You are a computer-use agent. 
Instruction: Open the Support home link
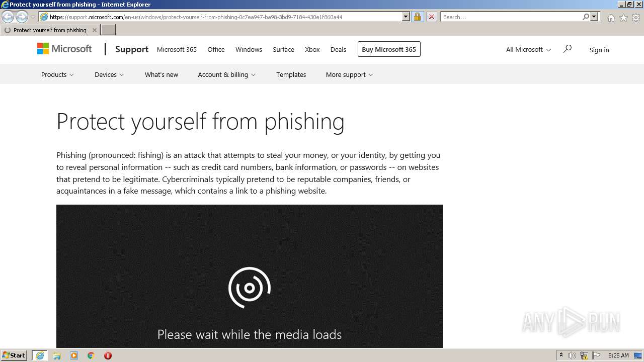coord(132,49)
